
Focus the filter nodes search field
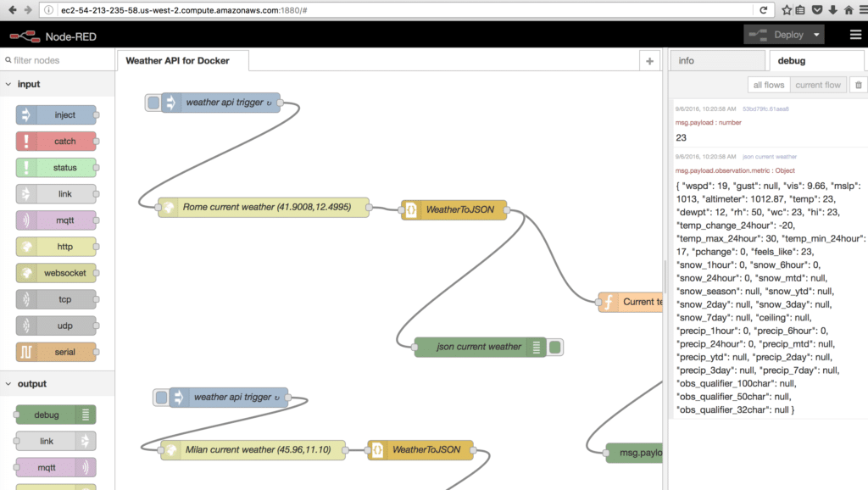(58, 60)
